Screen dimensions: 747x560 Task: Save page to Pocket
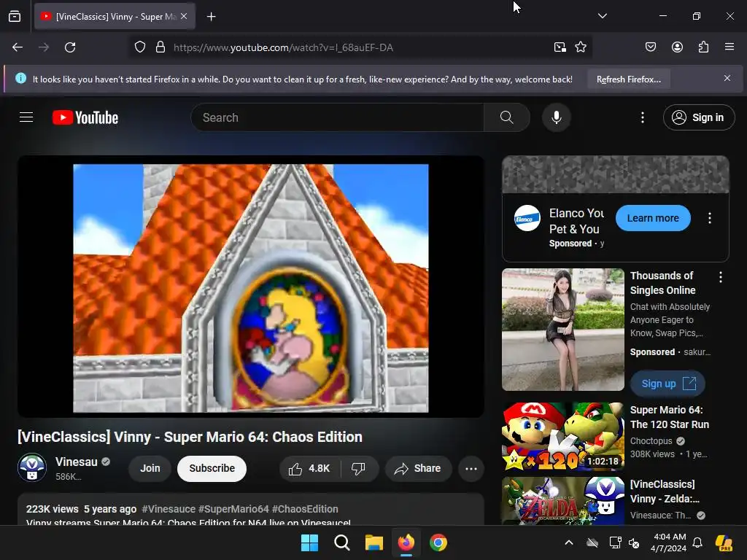(x=650, y=47)
